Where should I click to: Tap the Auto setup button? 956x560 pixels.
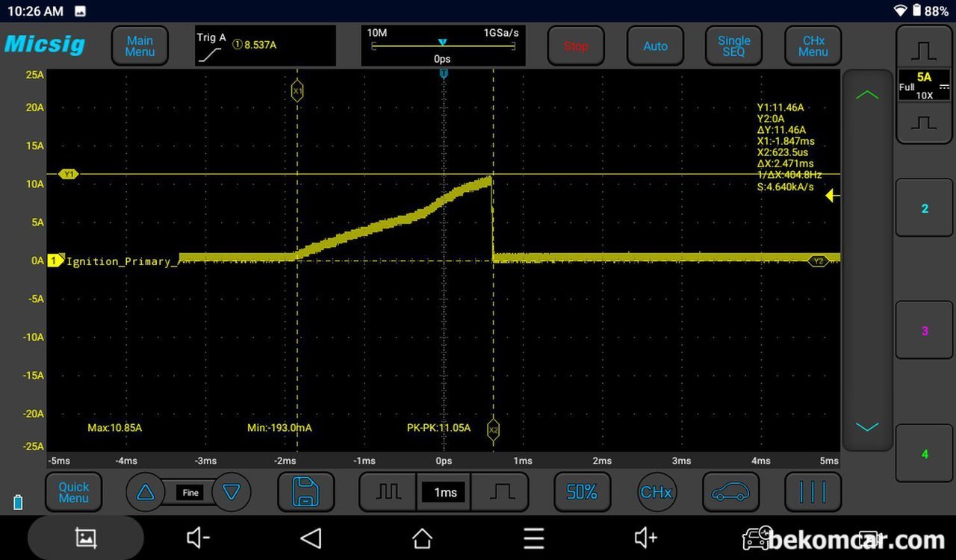(x=655, y=46)
